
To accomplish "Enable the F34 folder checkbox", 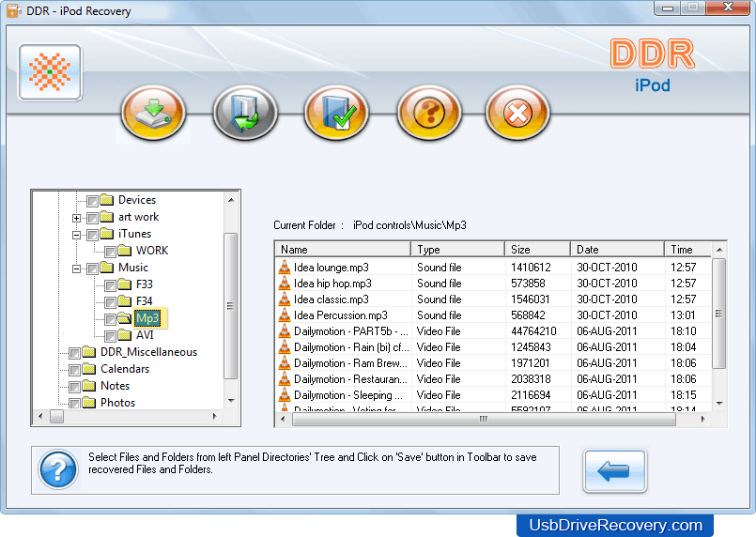I will (x=111, y=302).
